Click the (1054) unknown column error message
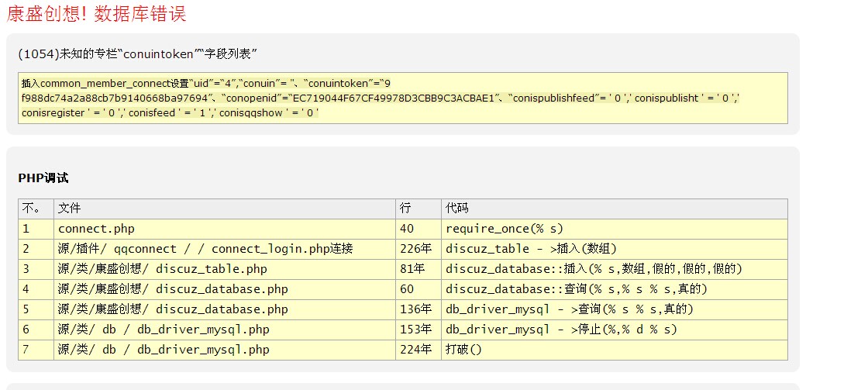Viewport: 868px width, 390px height. (x=137, y=53)
